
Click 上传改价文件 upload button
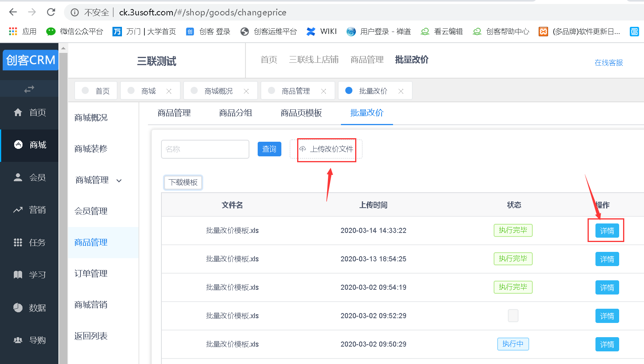pyautogui.click(x=326, y=149)
